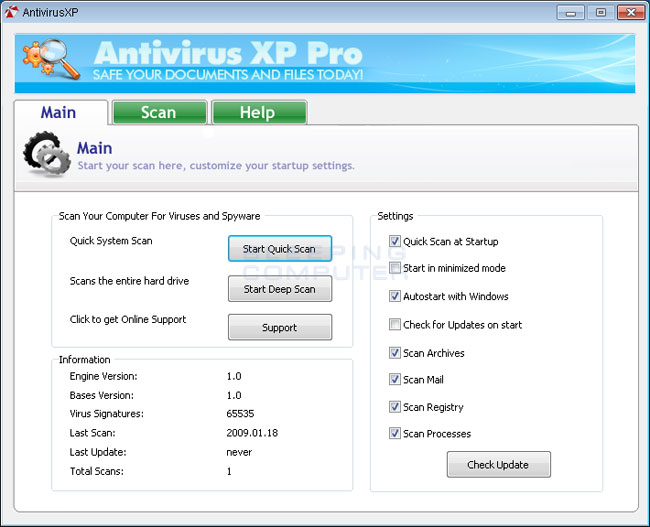This screenshot has height=527, width=650.
Task: Click the magnifying glass bug logo in the banner
Action: coord(51,59)
